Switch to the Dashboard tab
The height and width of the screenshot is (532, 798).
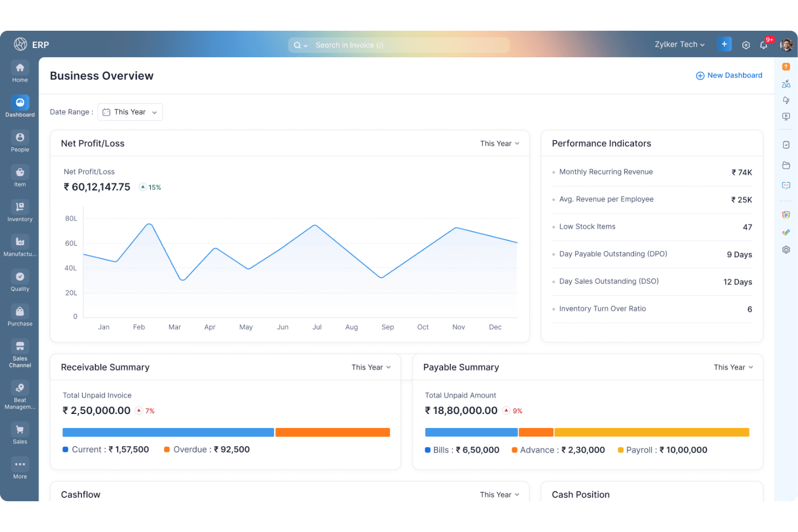[x=19, y=106]
